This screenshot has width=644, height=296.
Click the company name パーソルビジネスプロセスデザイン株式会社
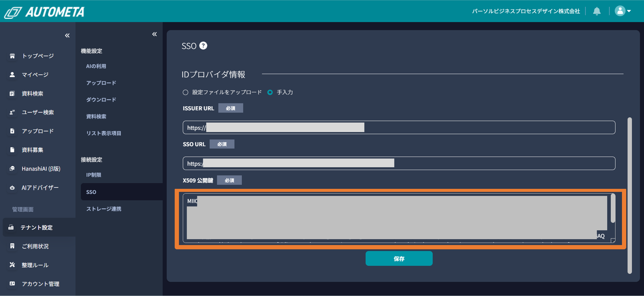526,11
